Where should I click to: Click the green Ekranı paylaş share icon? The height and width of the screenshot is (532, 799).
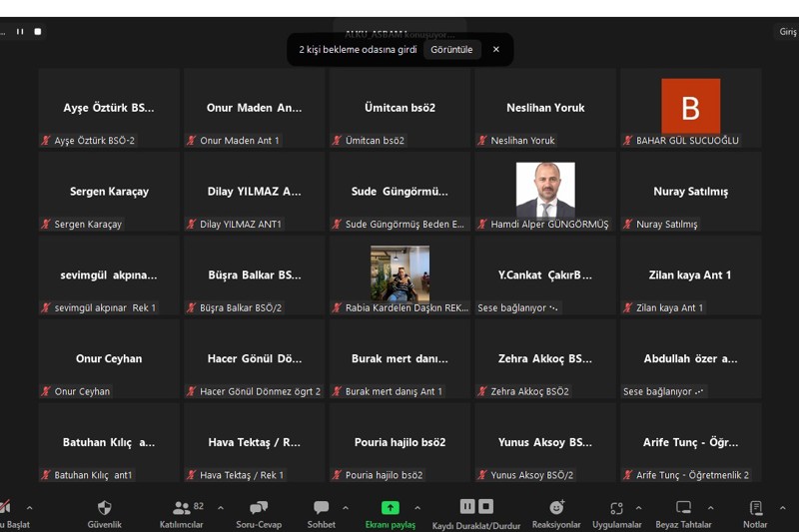390,508
